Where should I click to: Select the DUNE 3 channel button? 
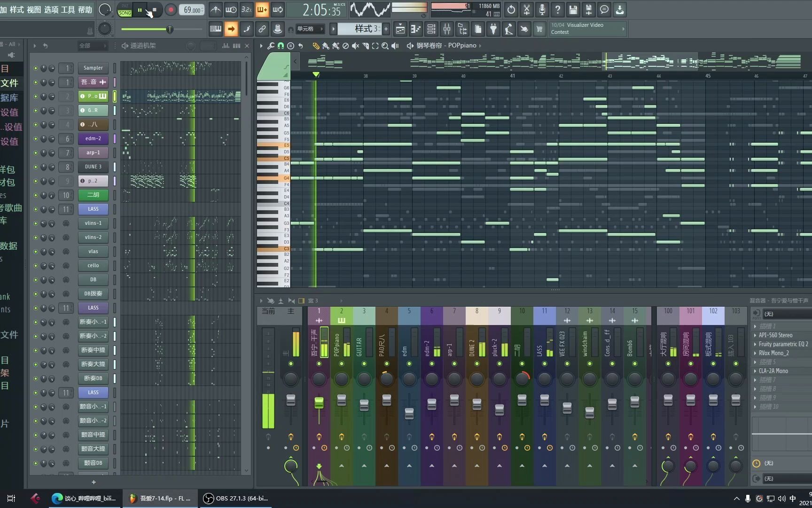(93, 167)
